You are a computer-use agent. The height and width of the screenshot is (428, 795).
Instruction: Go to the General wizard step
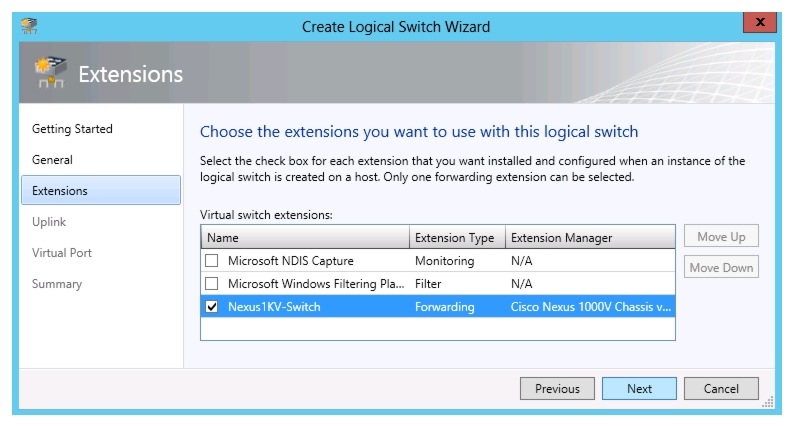[52, 160]
